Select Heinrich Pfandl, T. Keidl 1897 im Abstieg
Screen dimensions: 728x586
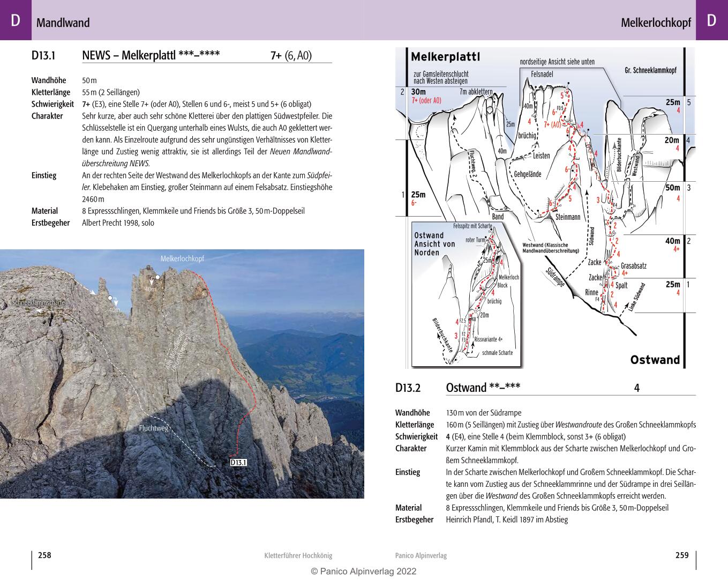[x=507, y=520]
